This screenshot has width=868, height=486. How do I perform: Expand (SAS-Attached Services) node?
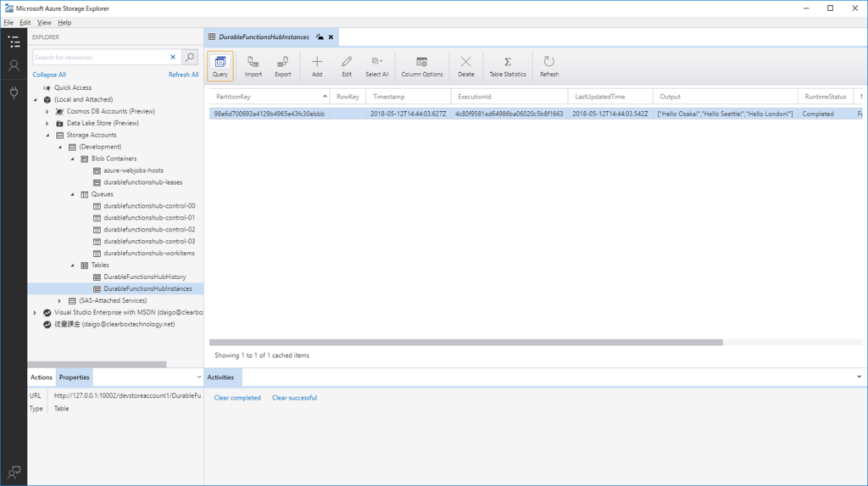click(60, 301)
